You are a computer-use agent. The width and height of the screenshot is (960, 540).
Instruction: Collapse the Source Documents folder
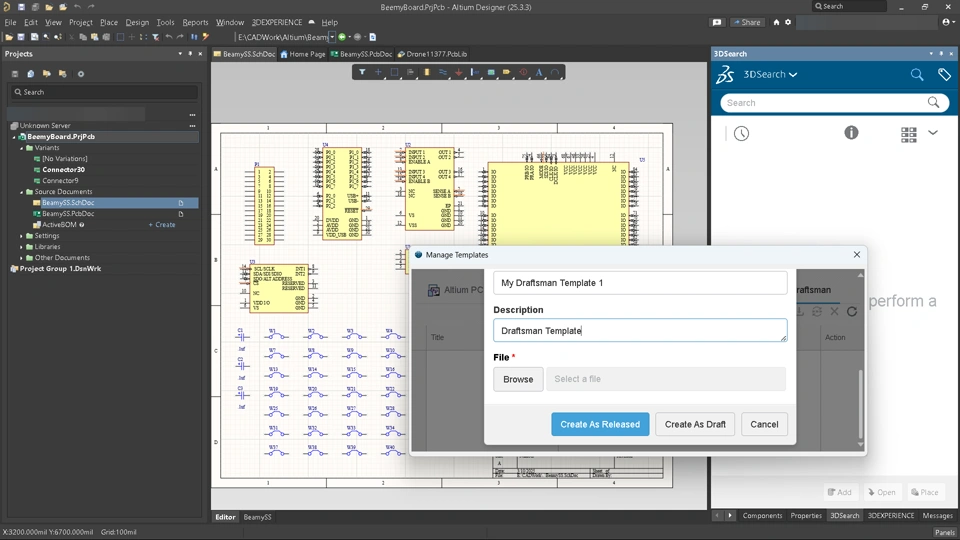[21, 192]
